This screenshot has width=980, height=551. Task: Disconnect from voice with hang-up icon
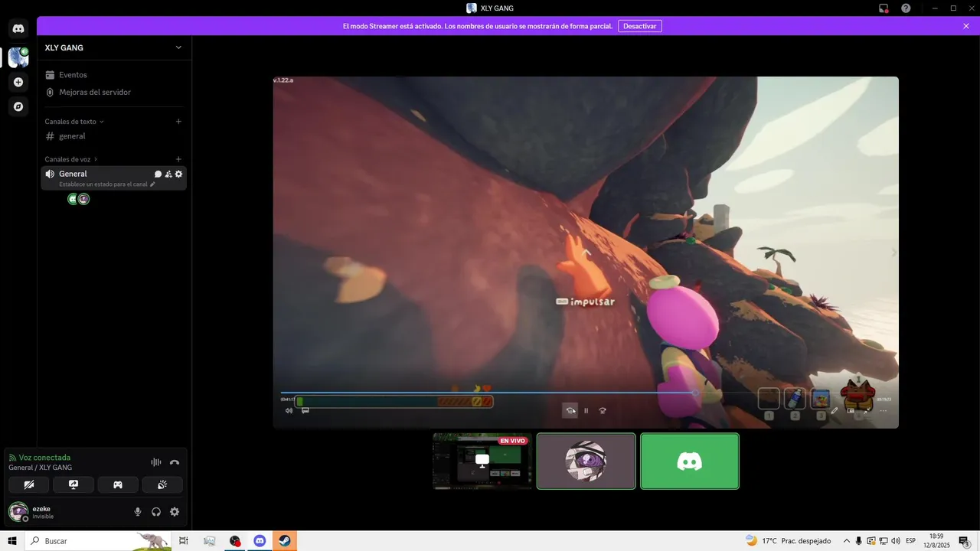(x=175, y=462)
